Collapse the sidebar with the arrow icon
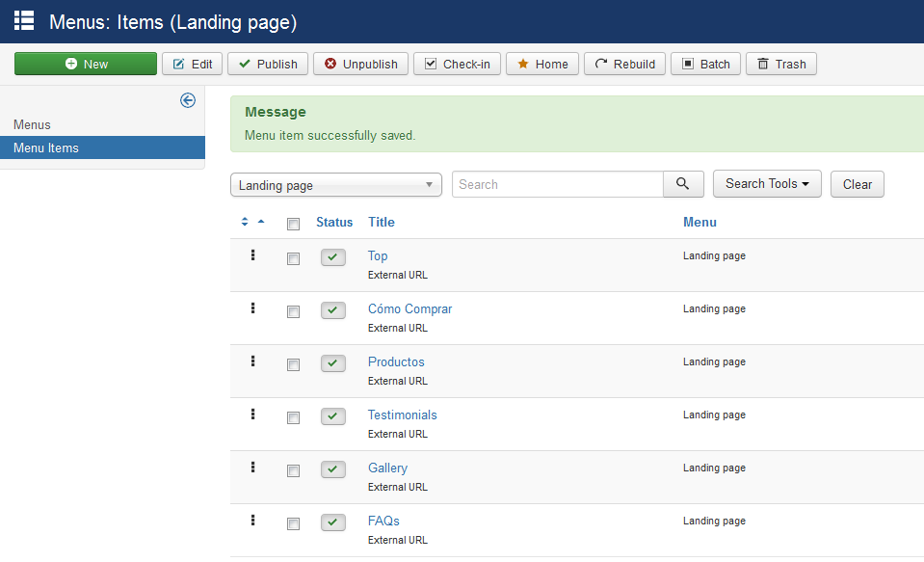Screen dimensions: 924x562 click(188, 100)
